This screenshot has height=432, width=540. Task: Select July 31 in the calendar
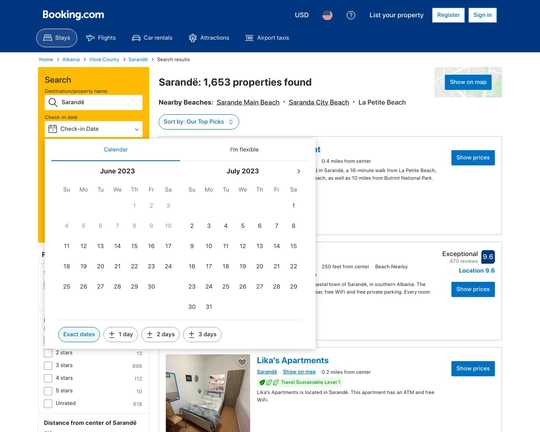point(209,307)
